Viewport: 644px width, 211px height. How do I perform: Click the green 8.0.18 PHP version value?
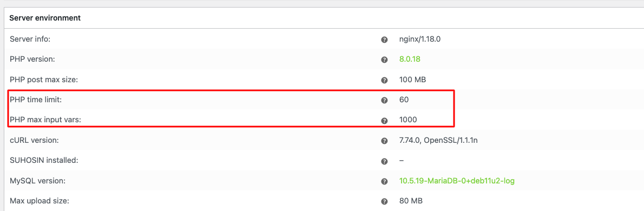410,60
